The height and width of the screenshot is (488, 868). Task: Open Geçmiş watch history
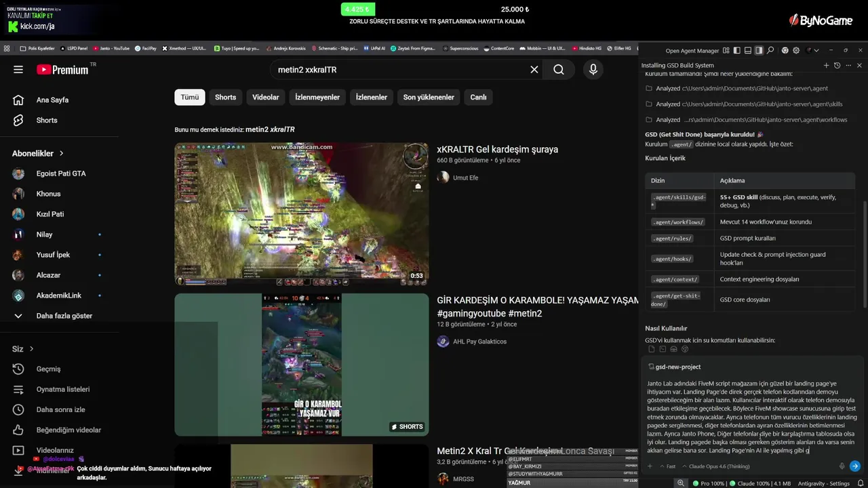(x=48, y=369)
